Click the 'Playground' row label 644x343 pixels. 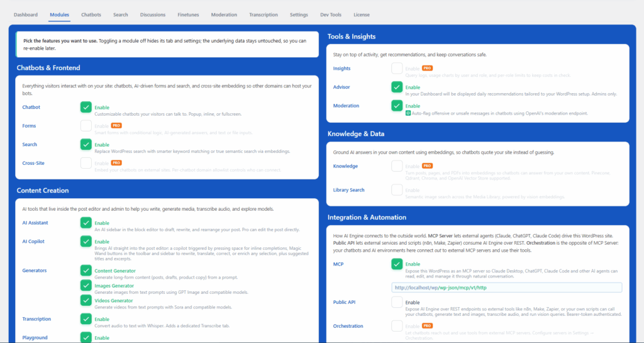click(x=35, y=337)
